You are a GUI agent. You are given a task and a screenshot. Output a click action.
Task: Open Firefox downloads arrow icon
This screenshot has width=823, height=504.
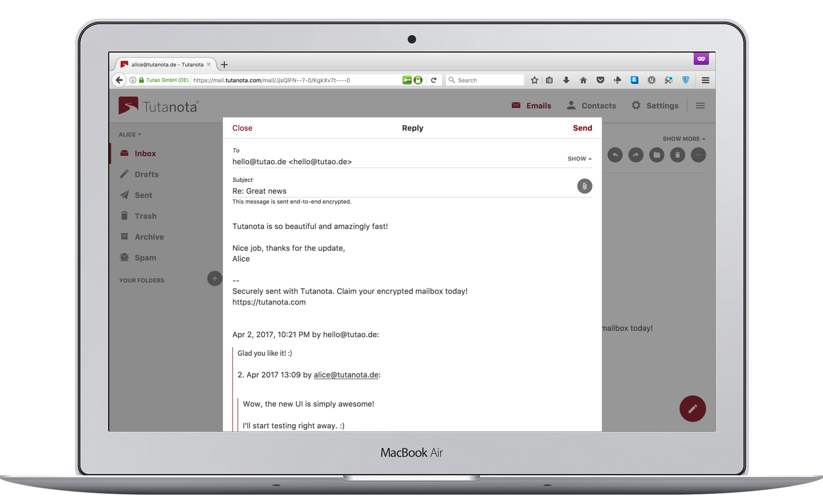(566, 80)
